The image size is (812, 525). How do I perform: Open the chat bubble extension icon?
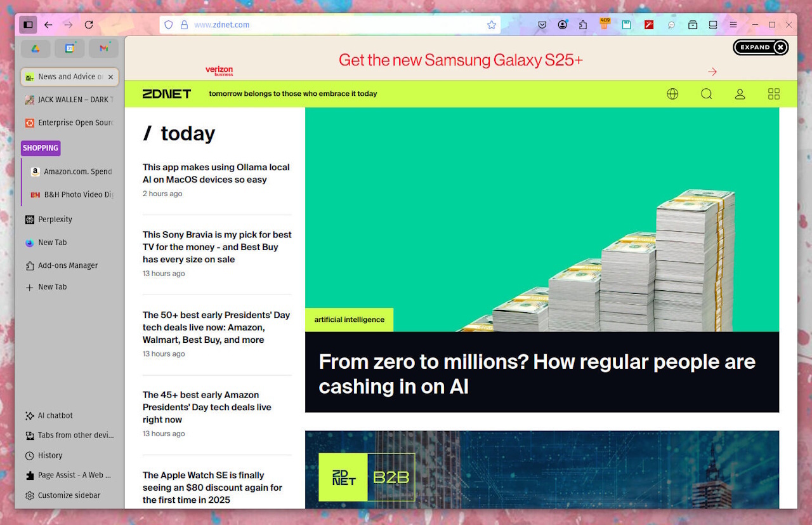pyautogui.click(x=671, y=25)
